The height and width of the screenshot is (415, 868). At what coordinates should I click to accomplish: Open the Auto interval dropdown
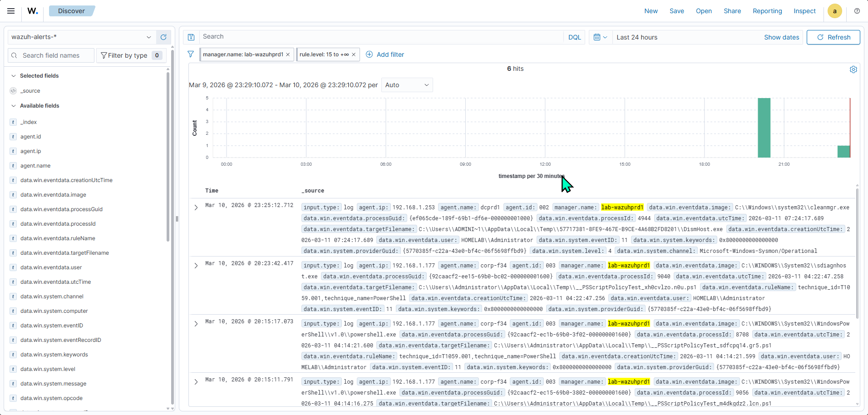click(407, 85)
